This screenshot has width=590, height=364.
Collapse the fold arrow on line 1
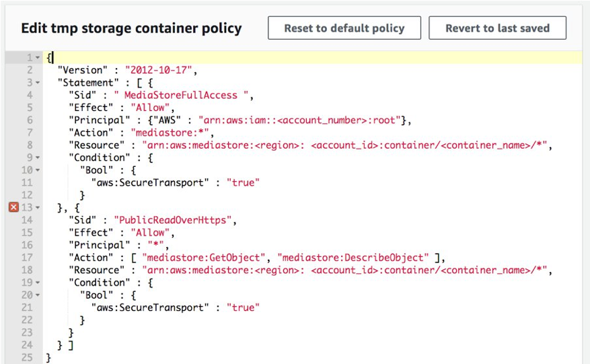pos(38,58)
